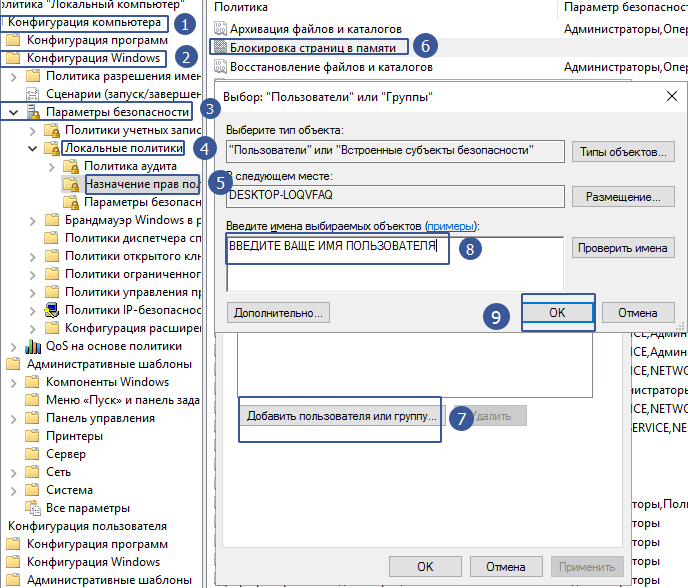
Task: Click Добавить пользователя или группу button
Action: point(342,416)
